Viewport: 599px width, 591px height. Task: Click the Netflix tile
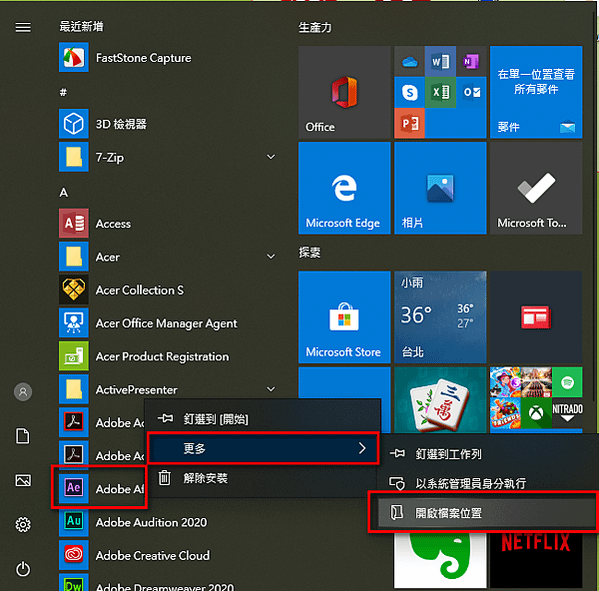(536, 560)
